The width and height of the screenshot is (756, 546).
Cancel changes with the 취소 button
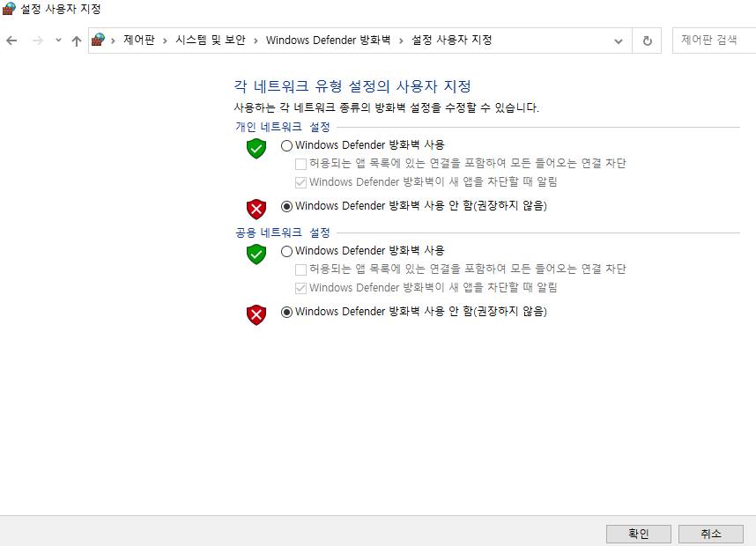[711, 534]
